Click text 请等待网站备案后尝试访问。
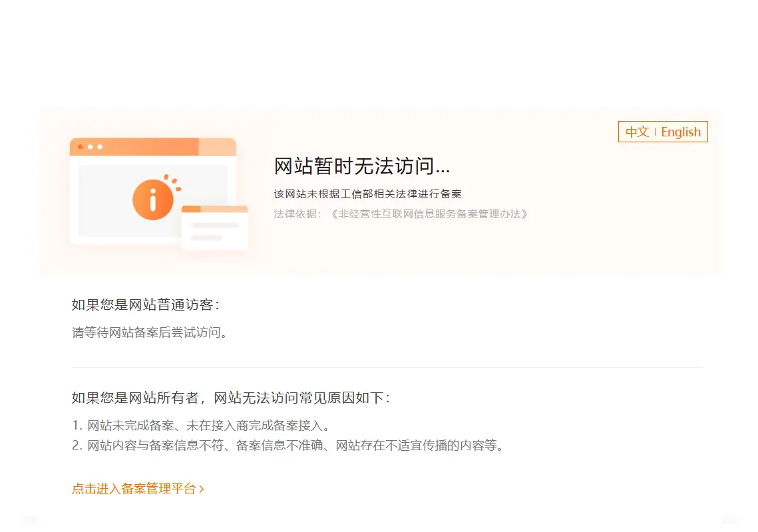This screenshot has height=532, width=758. click(x=150, y=332)
